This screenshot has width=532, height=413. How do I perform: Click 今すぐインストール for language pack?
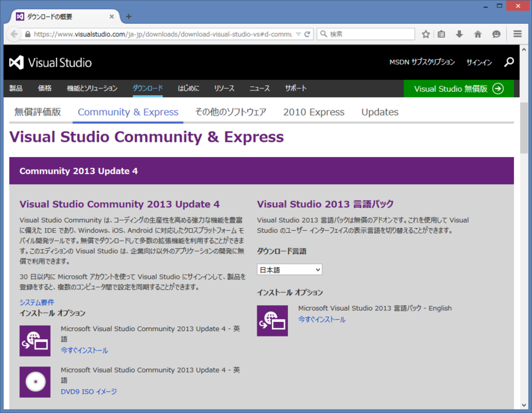(x=322, y=319)
